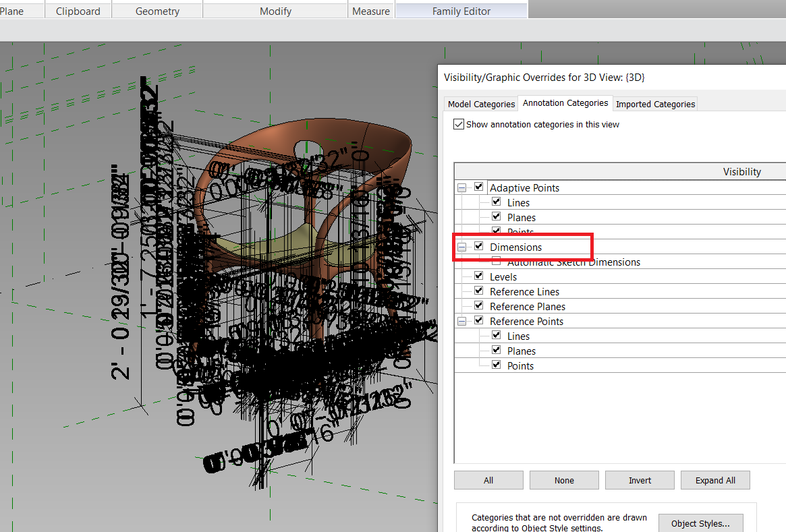Open Object Styles settings
786x532 pixels.
[x=701, y=523]
